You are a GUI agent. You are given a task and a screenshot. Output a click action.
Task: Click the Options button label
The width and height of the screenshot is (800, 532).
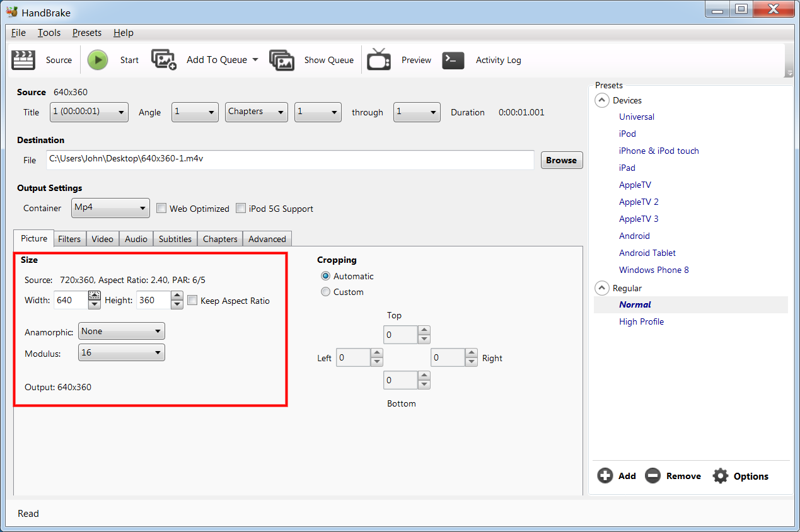[751, 476]
